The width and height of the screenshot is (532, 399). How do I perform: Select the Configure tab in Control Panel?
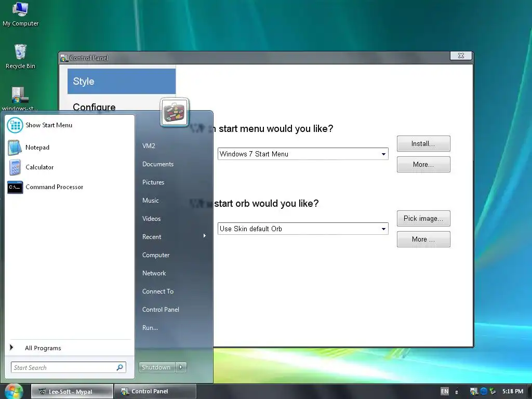click(94, 107)
